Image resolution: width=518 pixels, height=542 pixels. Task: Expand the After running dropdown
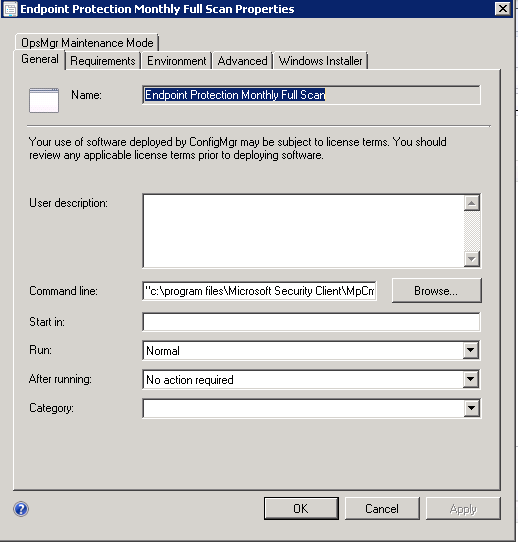[471, 379]
